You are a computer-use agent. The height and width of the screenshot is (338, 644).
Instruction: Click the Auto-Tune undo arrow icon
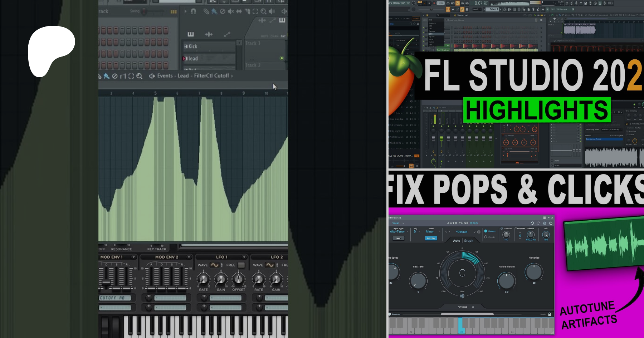(x=532, y=223)
